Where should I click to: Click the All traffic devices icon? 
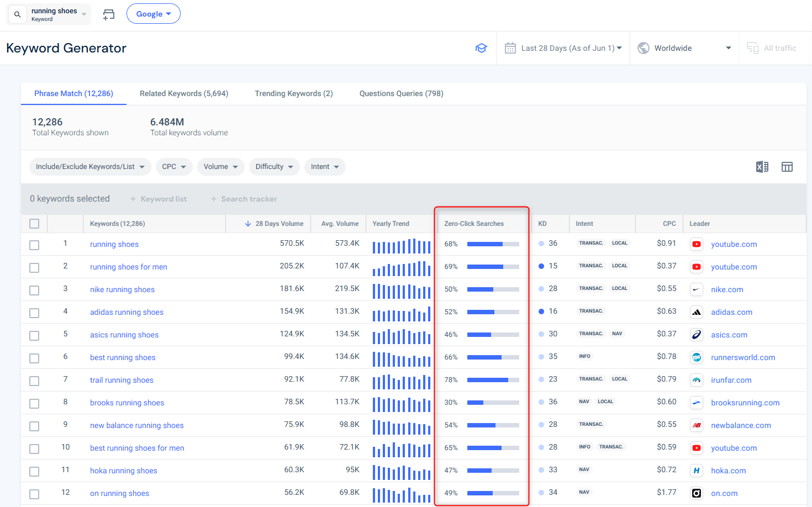pos(752,48)
